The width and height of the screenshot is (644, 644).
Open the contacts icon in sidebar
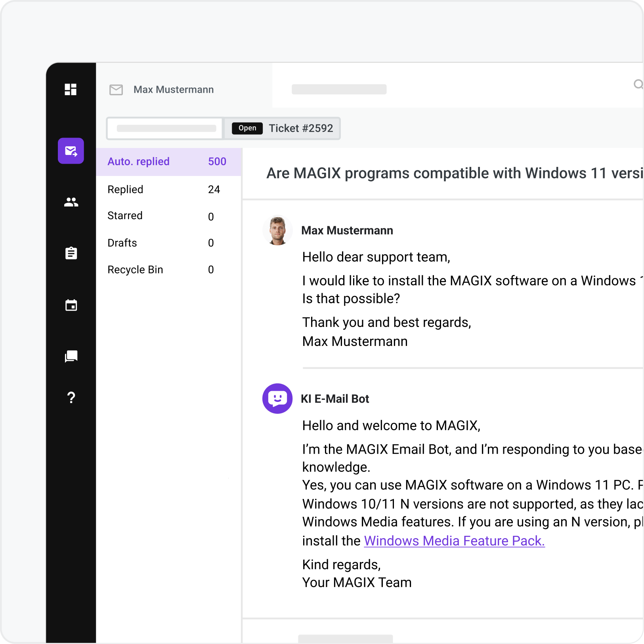71,202
